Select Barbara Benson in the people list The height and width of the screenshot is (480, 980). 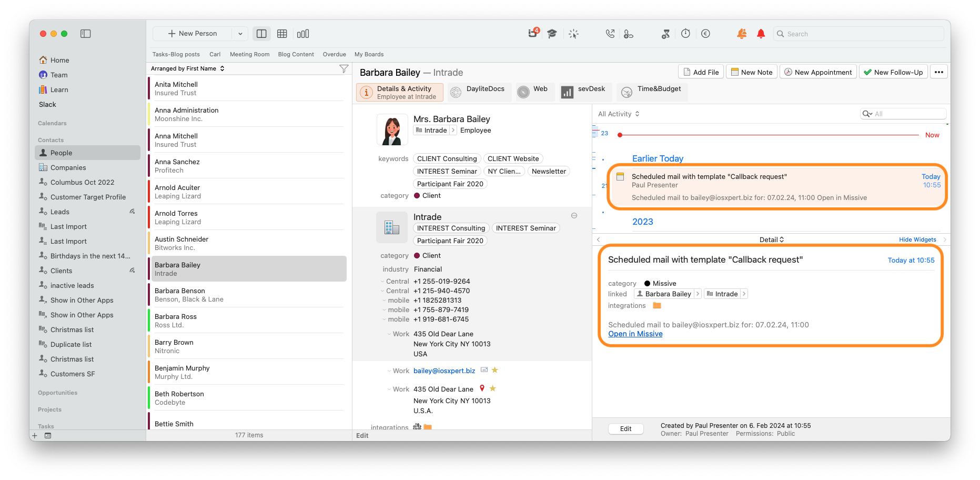(x=248, y=295)
